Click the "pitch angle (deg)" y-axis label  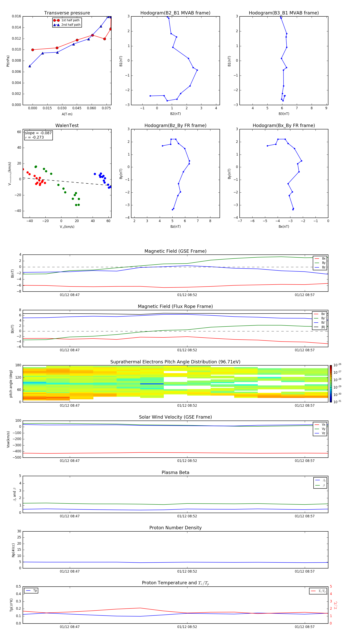(x=11, y=384)
